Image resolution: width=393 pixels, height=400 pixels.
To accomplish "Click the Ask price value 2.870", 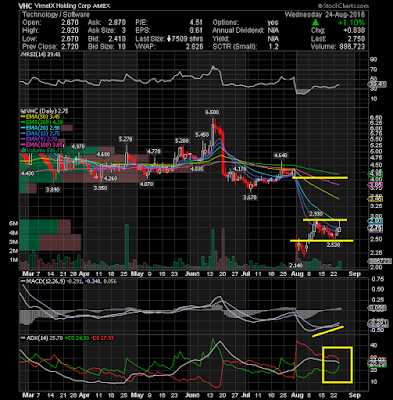I will (117, 23).
